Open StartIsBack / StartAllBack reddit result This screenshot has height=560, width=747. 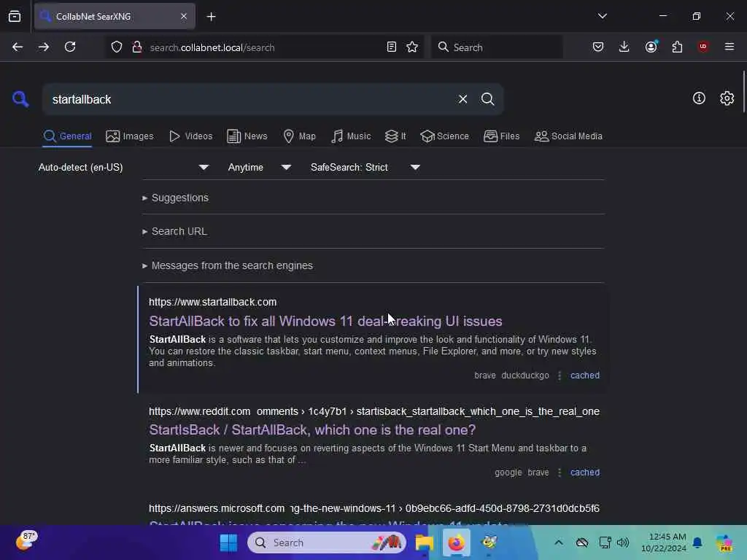[312, 430]
